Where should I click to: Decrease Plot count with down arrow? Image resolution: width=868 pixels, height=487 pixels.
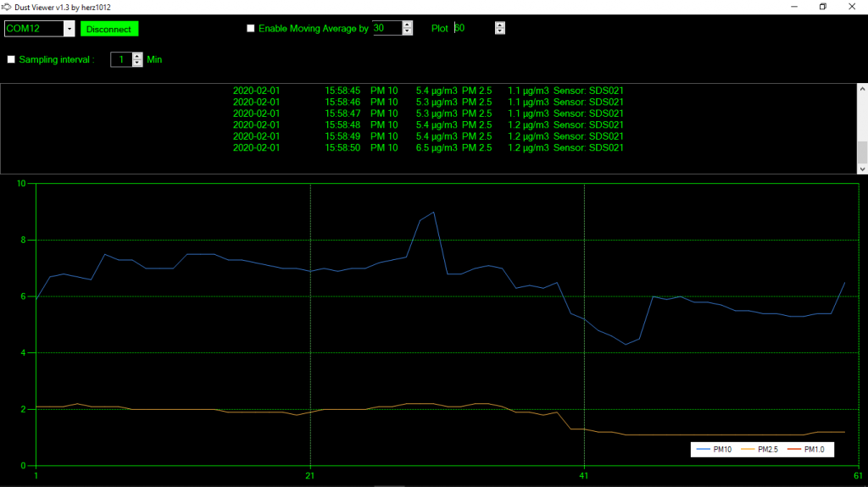[x=499, y=31]
